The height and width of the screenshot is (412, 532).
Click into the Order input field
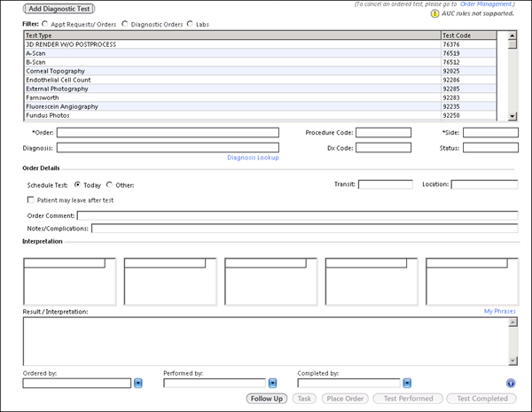point(168,133)
